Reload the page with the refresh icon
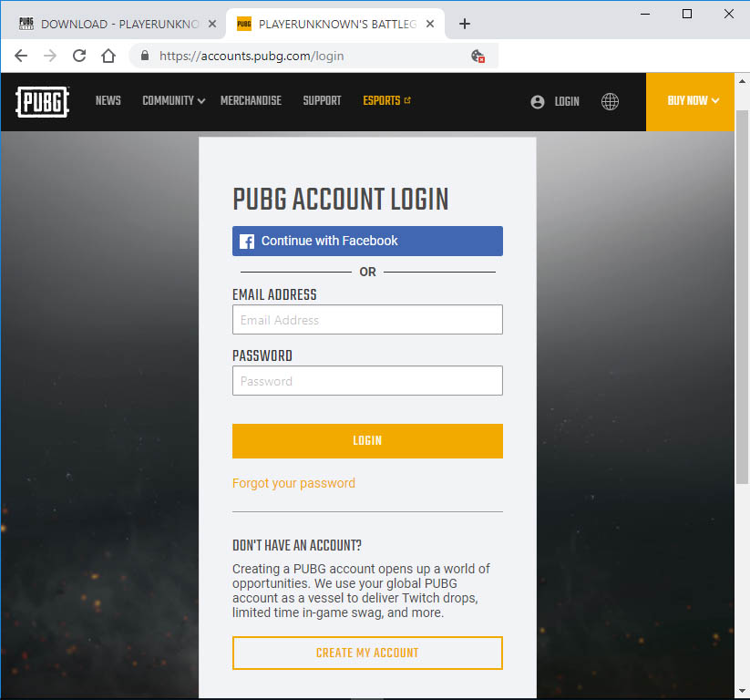The width and height of the screenshot is (750, 700). (x=79, y=56)
